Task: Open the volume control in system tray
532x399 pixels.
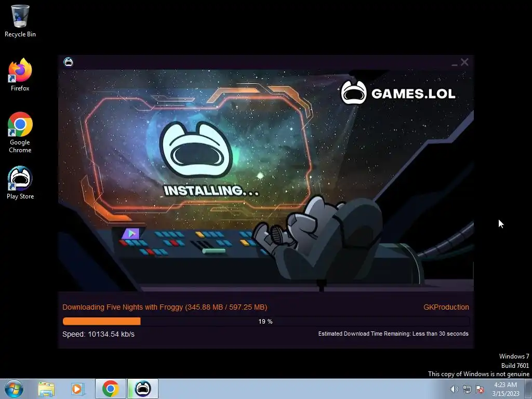Action: point(454,389)
